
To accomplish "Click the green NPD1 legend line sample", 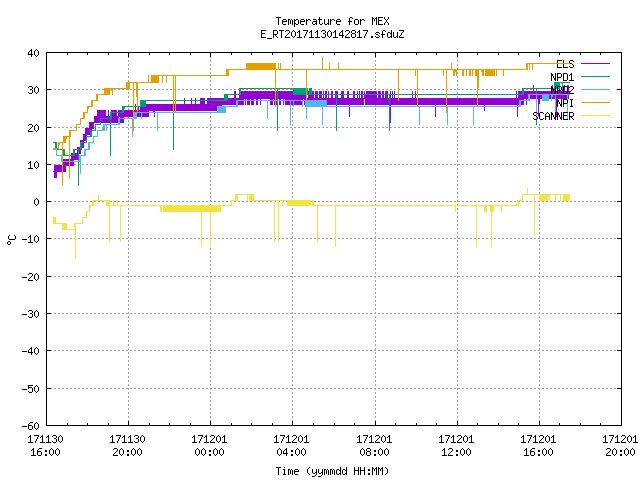I will tap(595, 76).
